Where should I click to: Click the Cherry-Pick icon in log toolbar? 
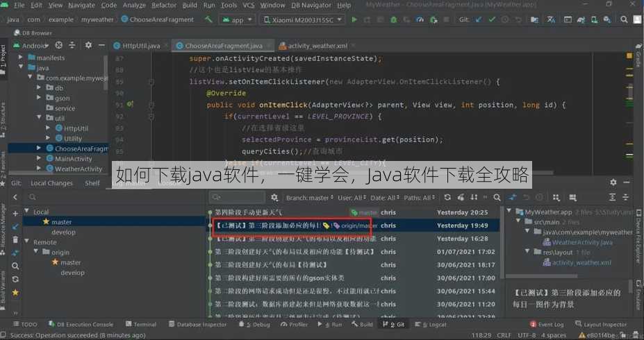(461, 197)
